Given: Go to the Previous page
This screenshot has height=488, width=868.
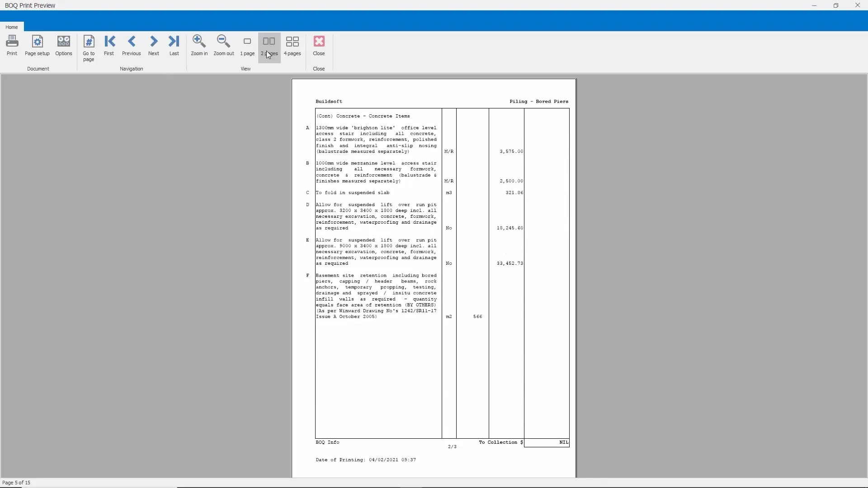Looking at the screenshot, I should pos(132,45).
